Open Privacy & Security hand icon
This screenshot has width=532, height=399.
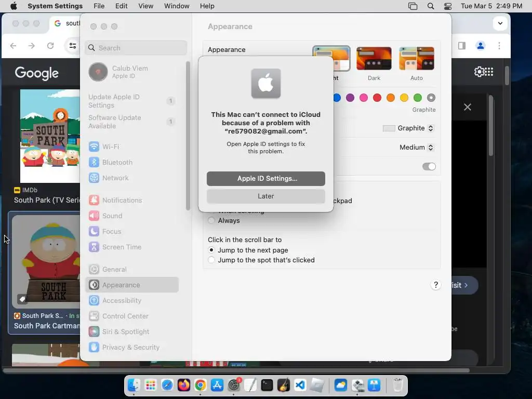[94, 348]
